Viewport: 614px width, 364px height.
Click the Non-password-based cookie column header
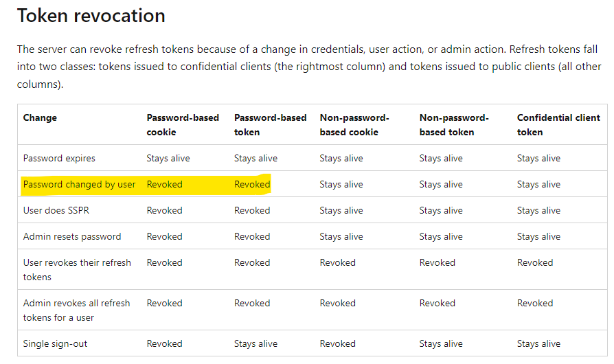click(354, 124)
